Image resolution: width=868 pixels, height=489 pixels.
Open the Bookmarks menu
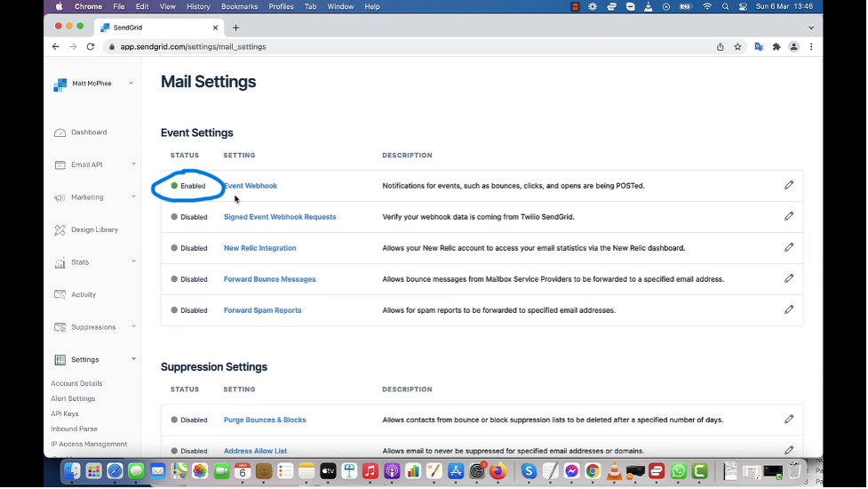click(239, 6)
